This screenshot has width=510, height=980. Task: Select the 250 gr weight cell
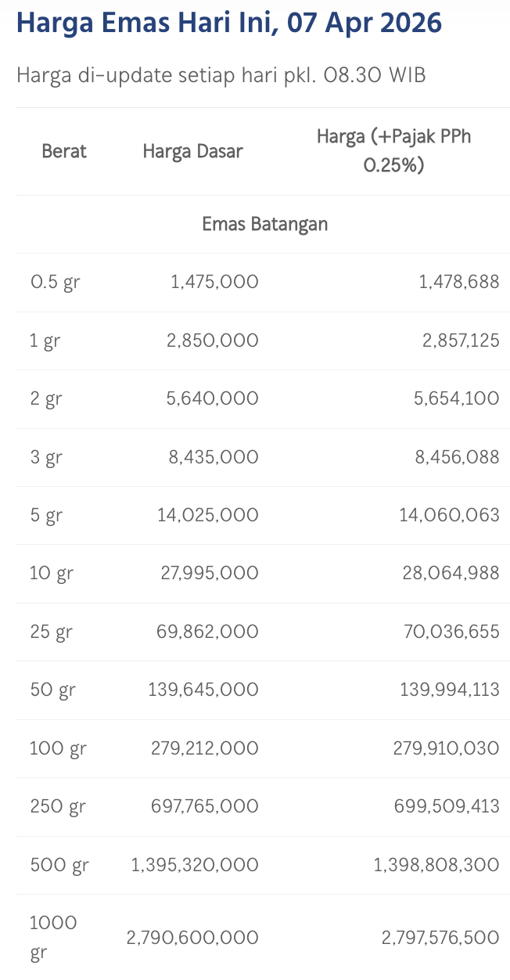58,806
